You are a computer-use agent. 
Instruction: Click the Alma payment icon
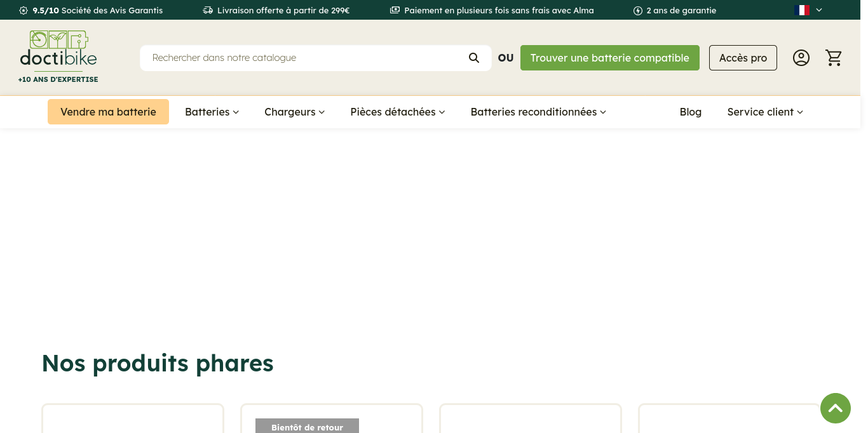tap(395, 11)
